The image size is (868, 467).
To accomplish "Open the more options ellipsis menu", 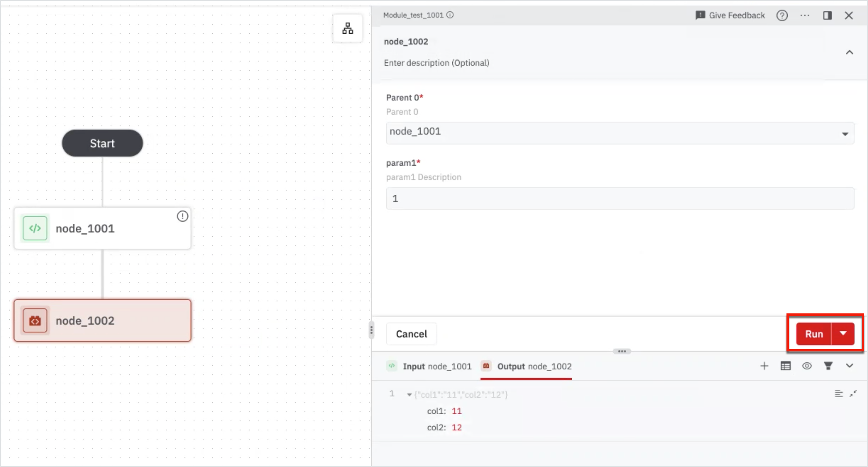I will [805, 16].
